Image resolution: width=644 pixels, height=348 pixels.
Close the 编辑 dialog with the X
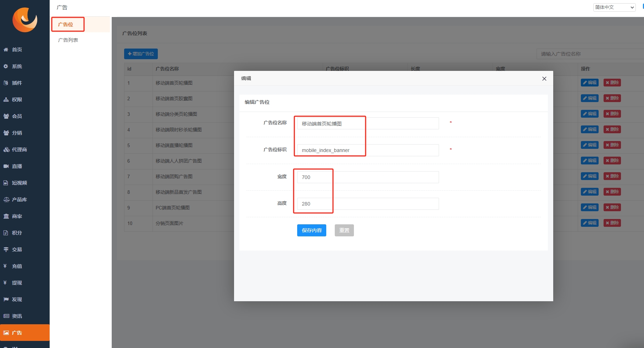(544, 79)
